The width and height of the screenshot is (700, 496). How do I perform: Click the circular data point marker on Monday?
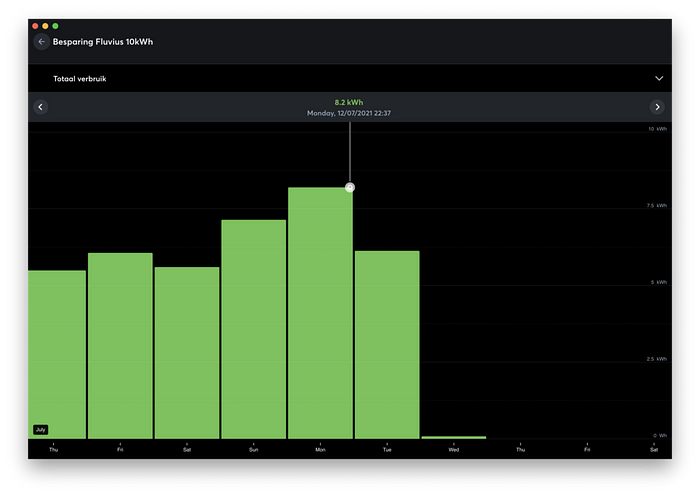click(350, 187)
